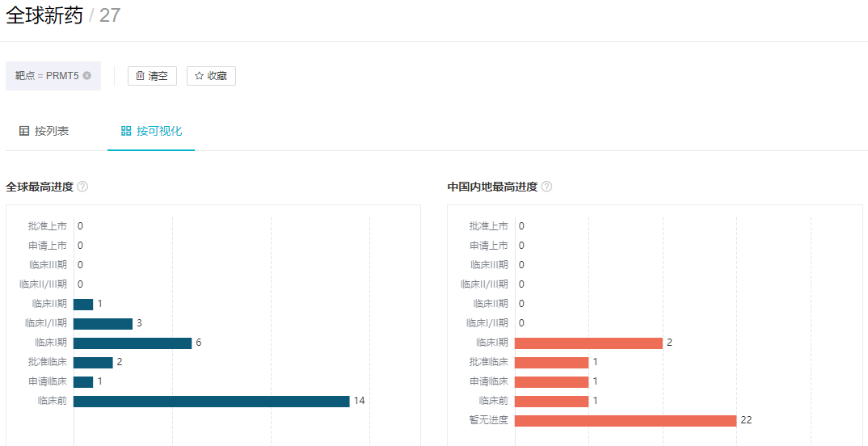Viewport: 868px width, 446px height.
Task: Click the China 批准临床 bar with 1
Action: tap(551, 363)
